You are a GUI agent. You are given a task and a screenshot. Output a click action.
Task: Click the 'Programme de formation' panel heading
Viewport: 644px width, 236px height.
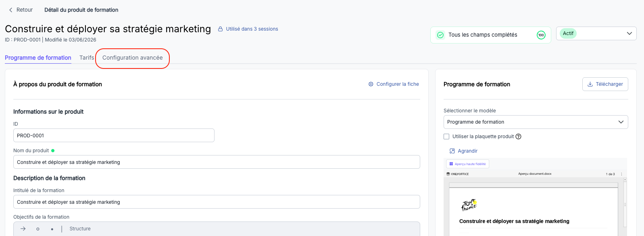pos(477,84)
